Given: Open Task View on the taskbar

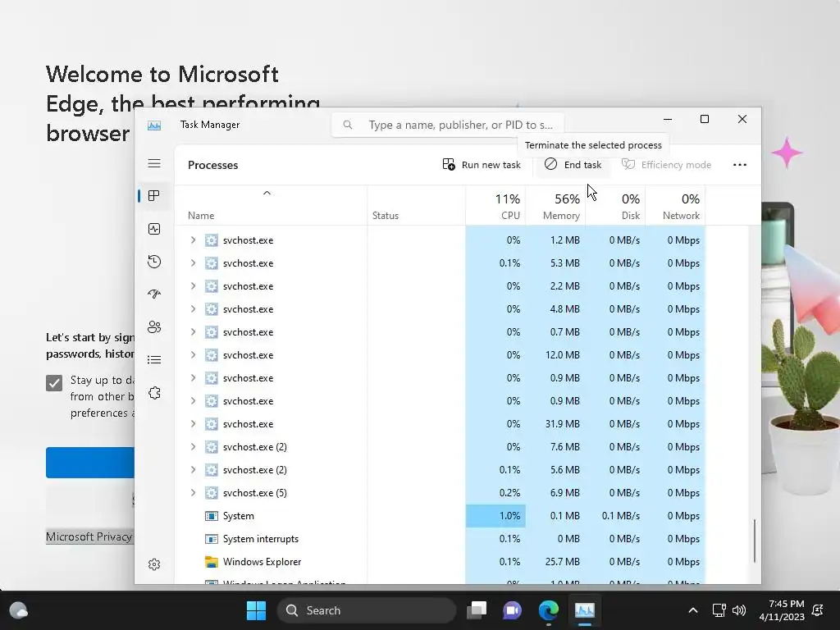Looking at the screenshot, I should click(477, 610).
